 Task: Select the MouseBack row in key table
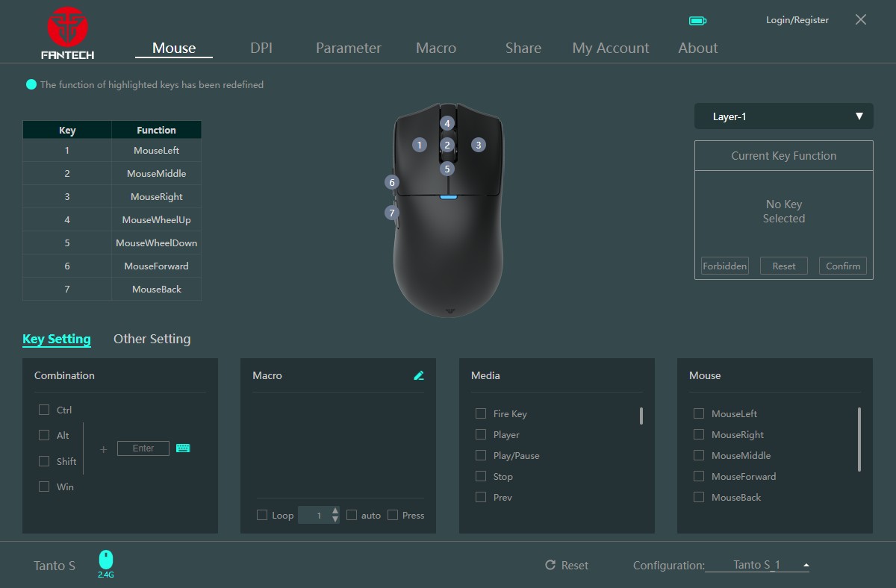point(112,290)
